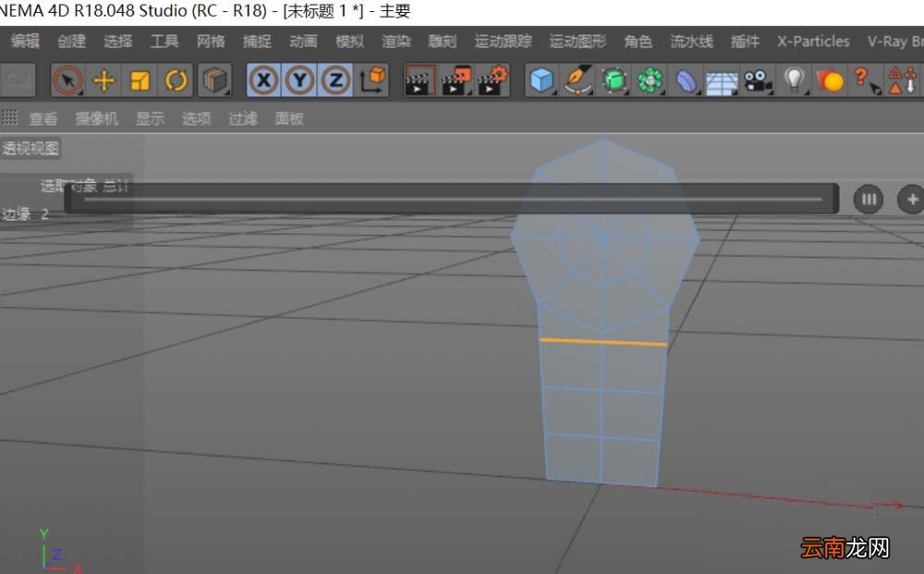This screenshot has width=924, height=574.
Task: Render the active view clapperboard
Action: [420, 80]
